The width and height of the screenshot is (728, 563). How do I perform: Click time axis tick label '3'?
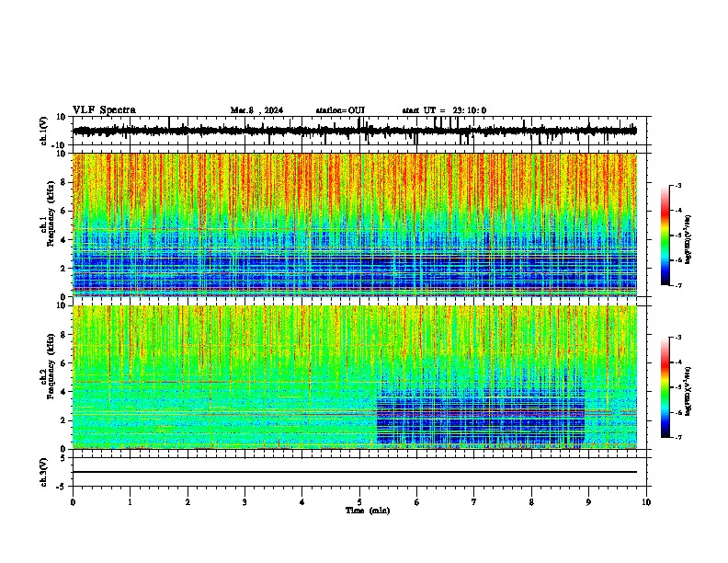click(245, 502)
